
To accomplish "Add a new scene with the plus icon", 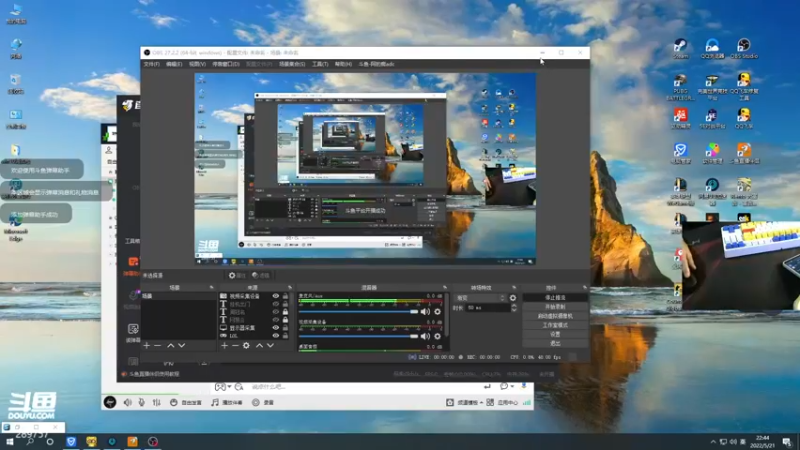I will [147, 345].
